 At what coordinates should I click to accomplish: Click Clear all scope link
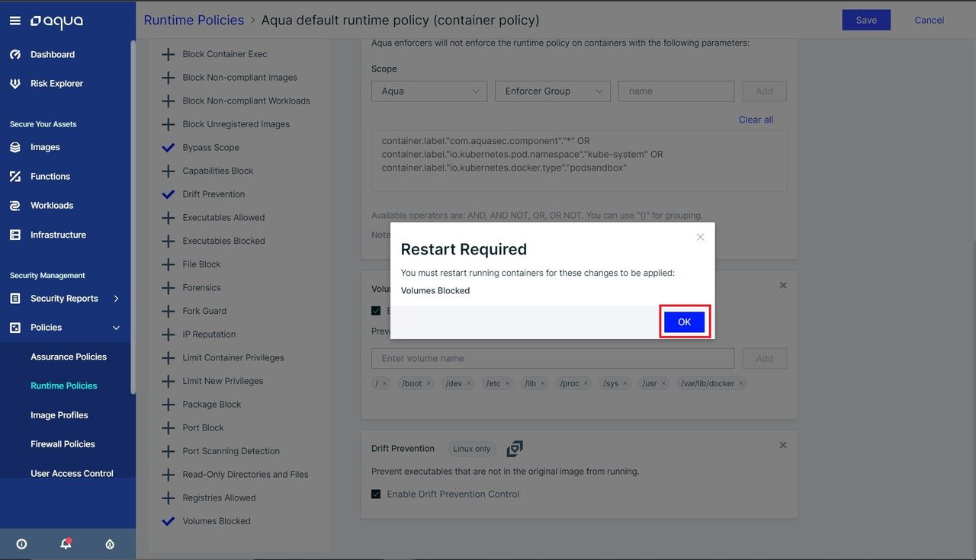click(x=756, y=120)
